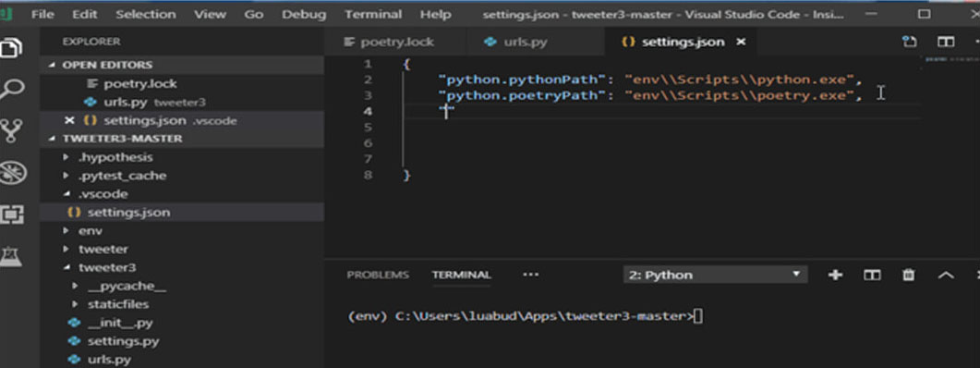The height and width of the screenshot is (368, 980).
Task: Kill terminal with the trash icon
Action: click(909, 275)
